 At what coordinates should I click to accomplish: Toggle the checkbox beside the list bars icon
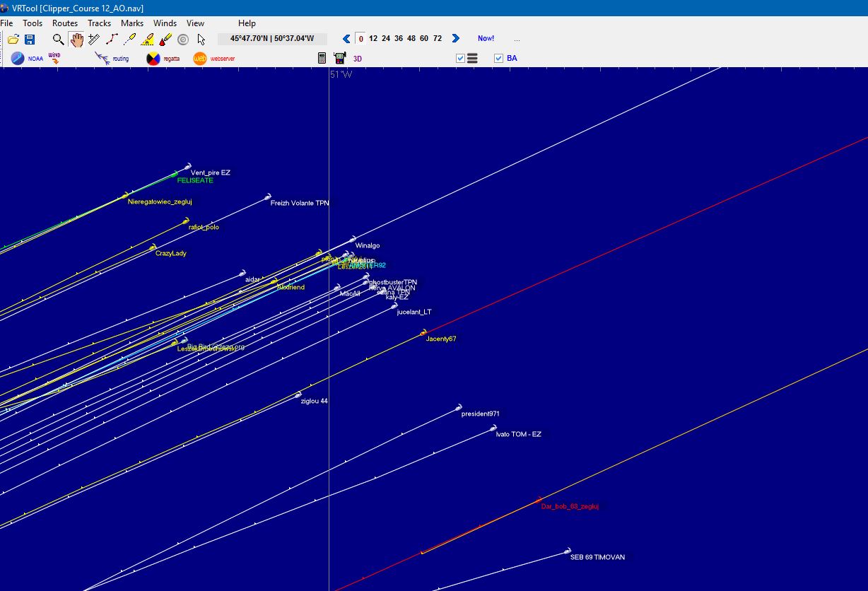coord(460,59)
